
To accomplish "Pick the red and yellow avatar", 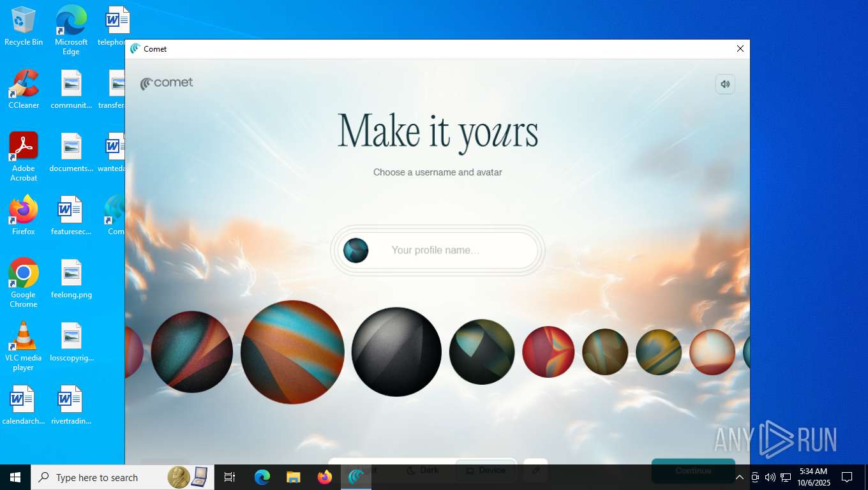I will click(548, 352).
